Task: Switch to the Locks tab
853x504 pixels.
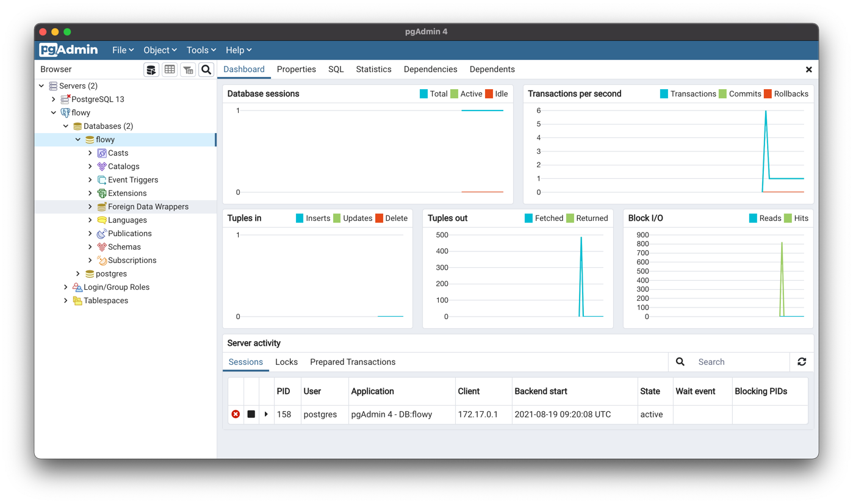Action: (x=286, y=362)
